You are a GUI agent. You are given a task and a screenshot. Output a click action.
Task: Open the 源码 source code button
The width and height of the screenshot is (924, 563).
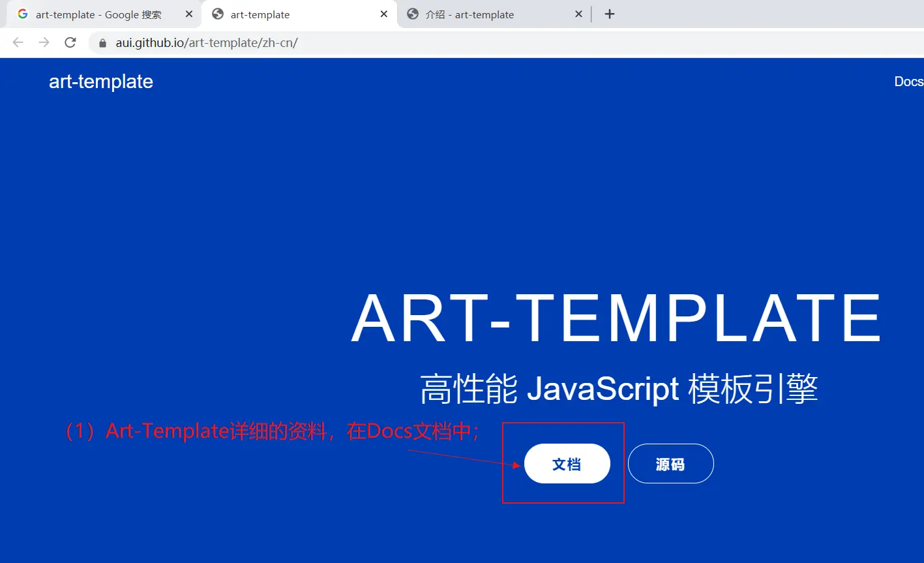pyautogui.click(x=671, y=464)
